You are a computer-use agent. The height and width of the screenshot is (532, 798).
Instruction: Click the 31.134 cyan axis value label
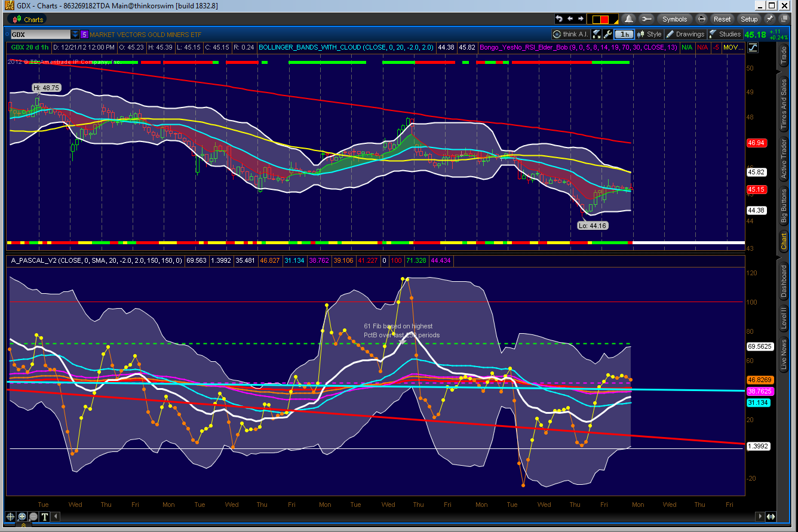(x=758, y=402)
